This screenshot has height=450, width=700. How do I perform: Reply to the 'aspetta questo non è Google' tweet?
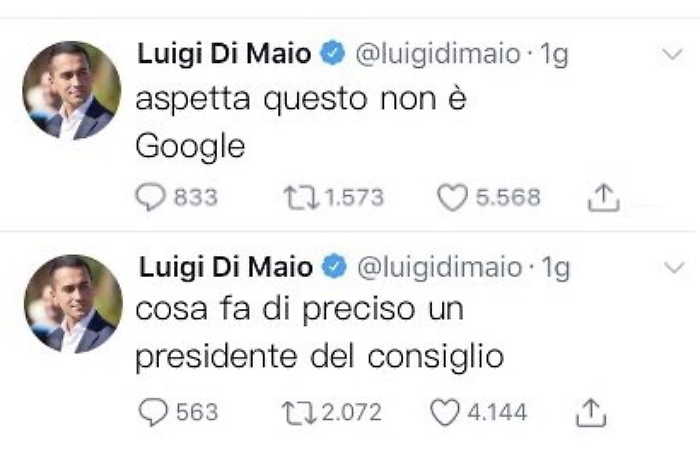tap(149, 198)
